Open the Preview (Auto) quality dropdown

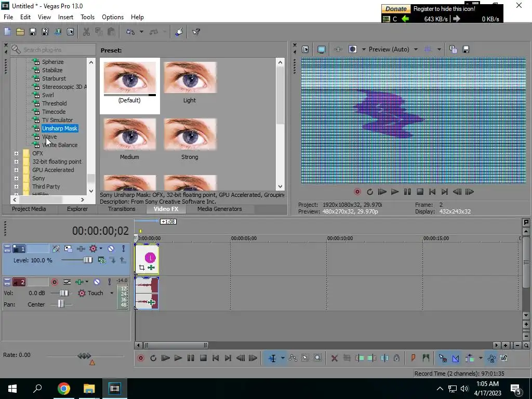(393, 49)
